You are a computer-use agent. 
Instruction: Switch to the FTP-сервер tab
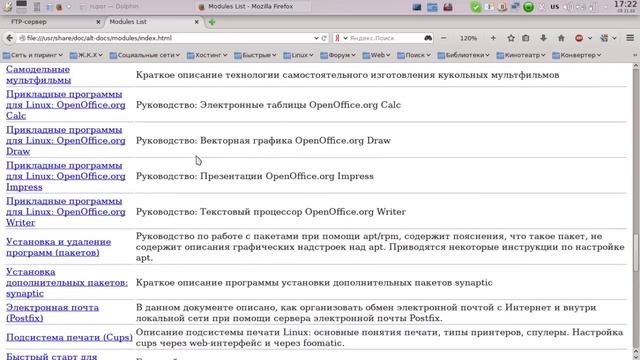coord(29,22)
